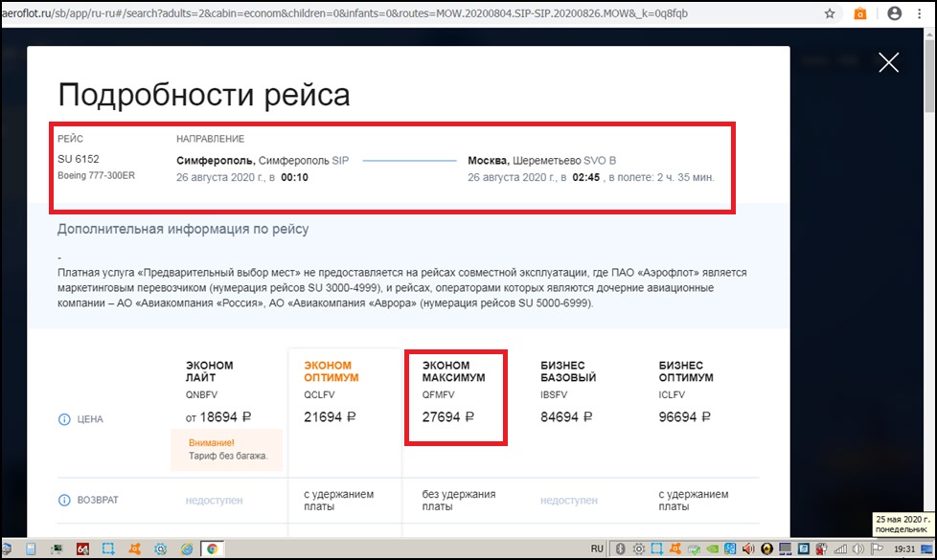Click fare code 'QFMFV'

pyautogui.click(x=438, y=394)
